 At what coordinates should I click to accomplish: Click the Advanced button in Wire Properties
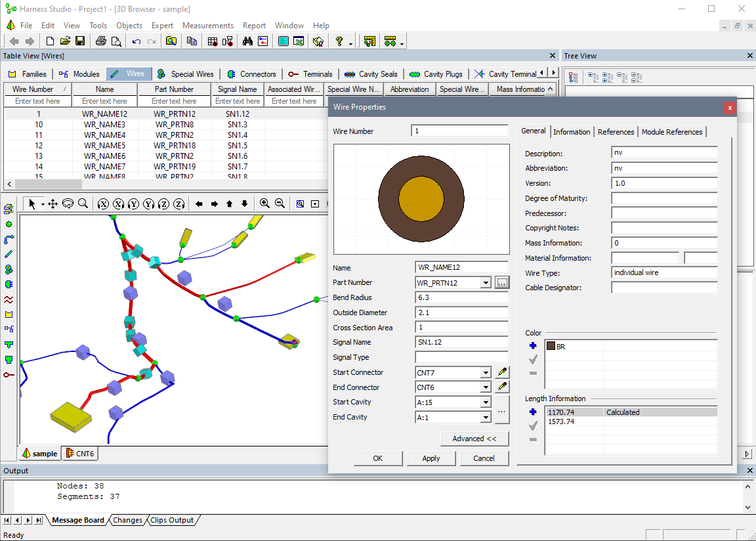tap(474, 438)
